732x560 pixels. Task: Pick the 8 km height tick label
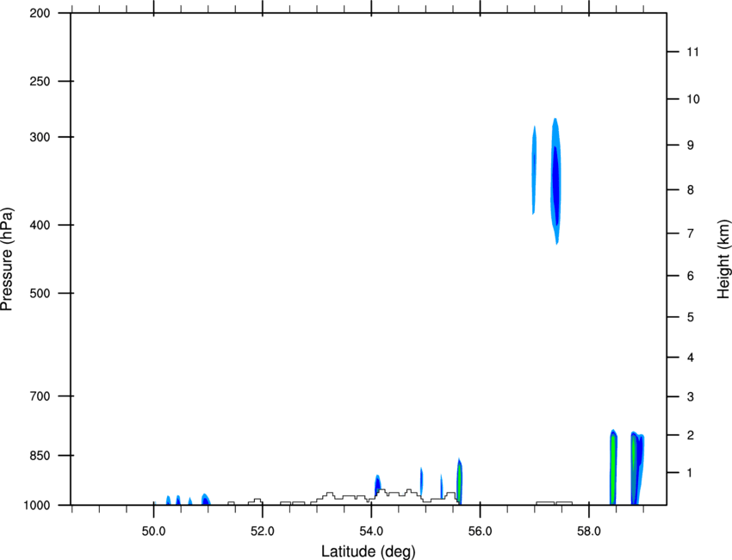[691, 190]
